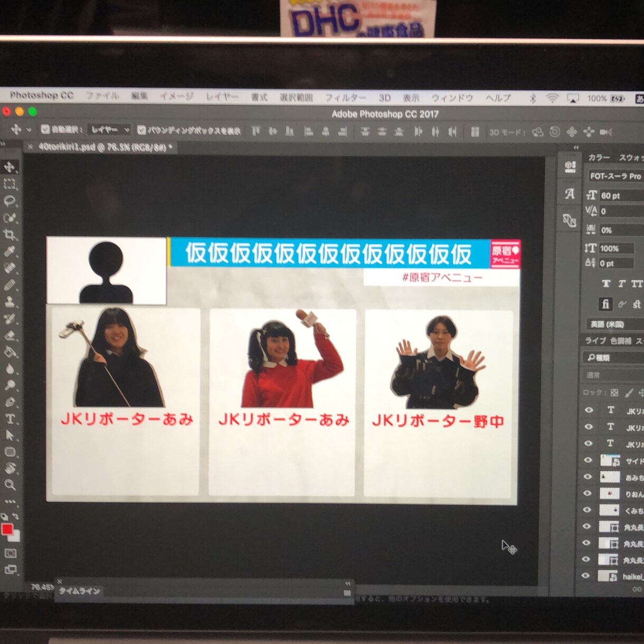644x644 pixels.
Task: Close the 40torikiri1.psd document tab
Action: (x=31, y=147)
